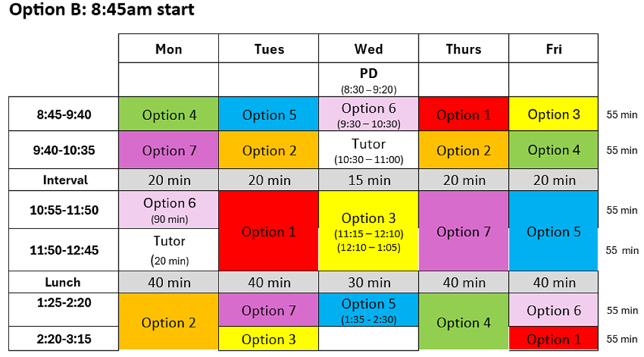Select Monday's purple Option 7 cell
Viewport: 644px width, 357px height.
pyautogui.click(x=169, y=150)
